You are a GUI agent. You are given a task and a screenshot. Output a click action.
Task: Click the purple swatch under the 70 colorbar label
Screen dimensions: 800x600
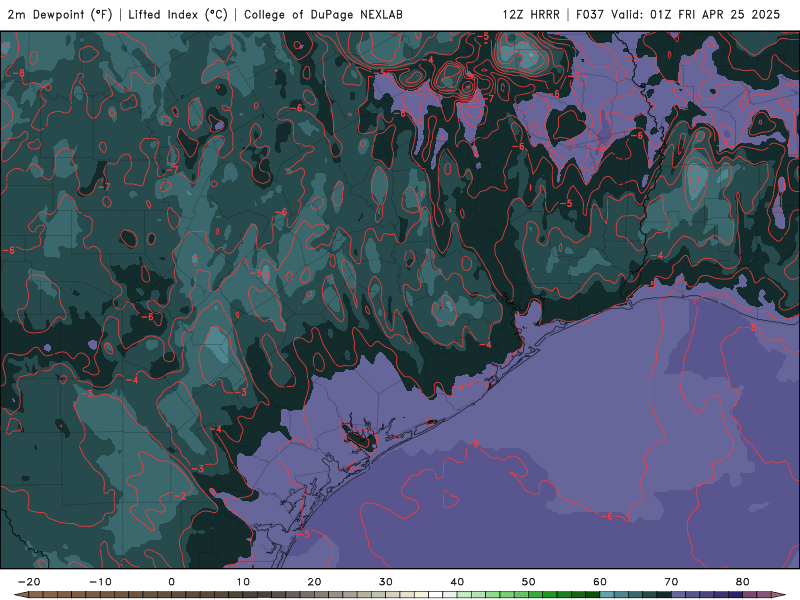pos(679,595)
